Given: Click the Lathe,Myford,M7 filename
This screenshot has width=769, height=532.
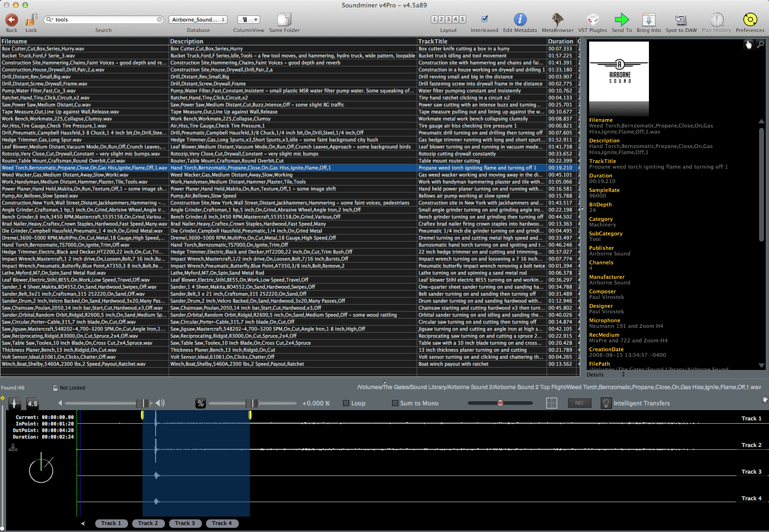Looking at the screenshot, I should pyautogui.click(x=54, y=273).
